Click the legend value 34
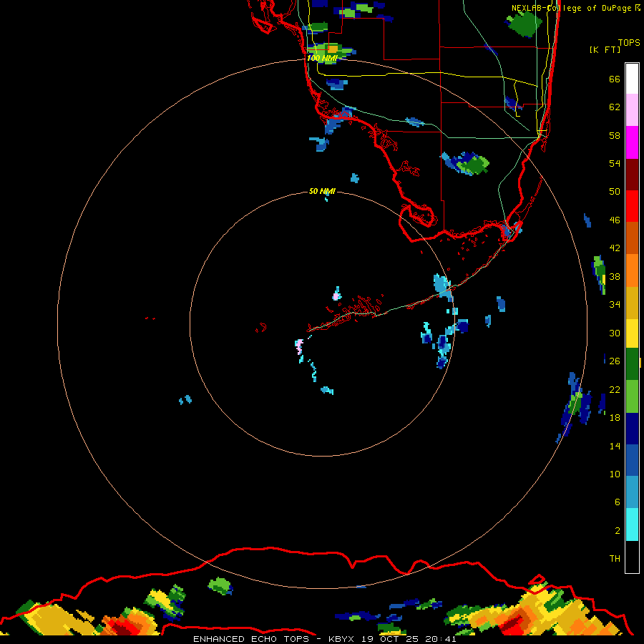This screenshot has width=644, height=644. click(x=615, y=305)
